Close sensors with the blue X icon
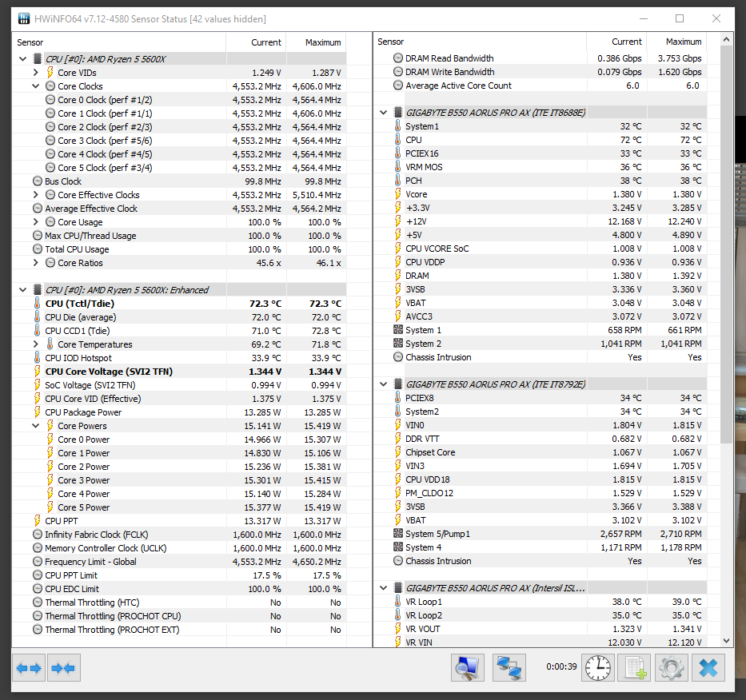 (708, 668)
